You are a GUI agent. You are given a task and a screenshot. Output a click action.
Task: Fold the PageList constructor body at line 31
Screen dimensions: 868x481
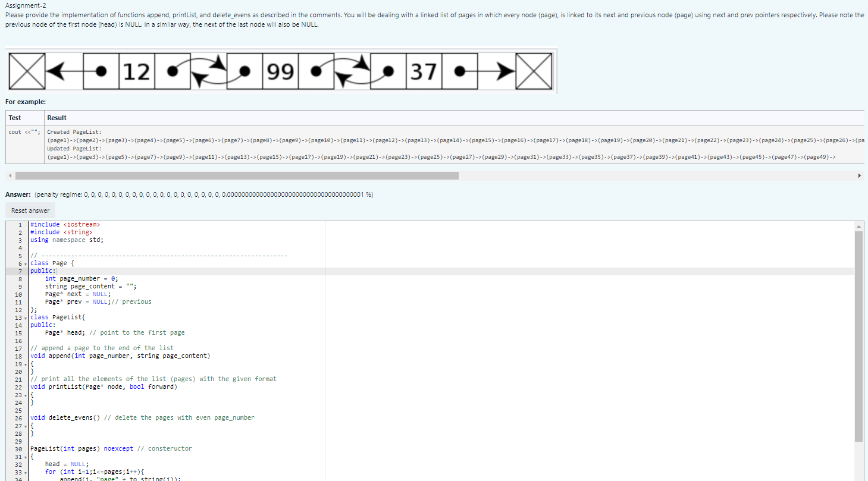[25, 457]
